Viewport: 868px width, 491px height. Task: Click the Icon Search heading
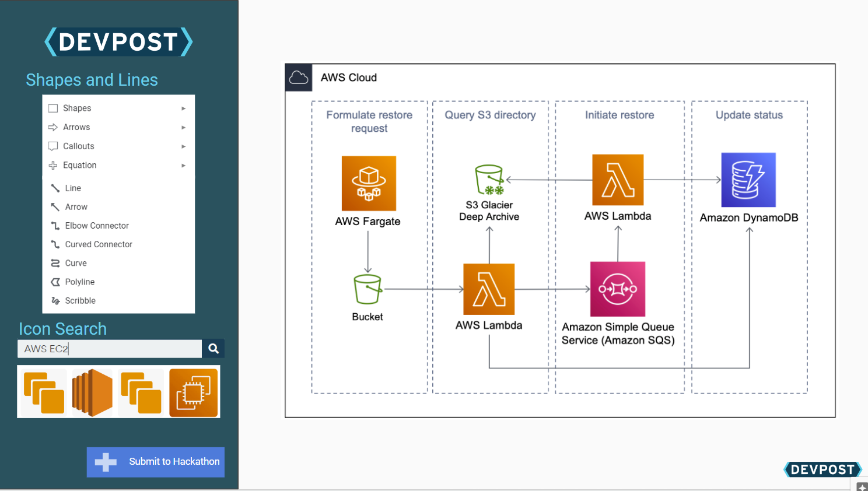click(x=62, y=329)
